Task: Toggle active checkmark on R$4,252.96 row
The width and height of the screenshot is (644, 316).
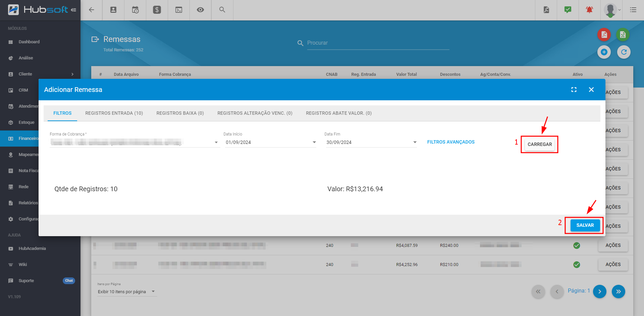Action: tap(577, 265)
